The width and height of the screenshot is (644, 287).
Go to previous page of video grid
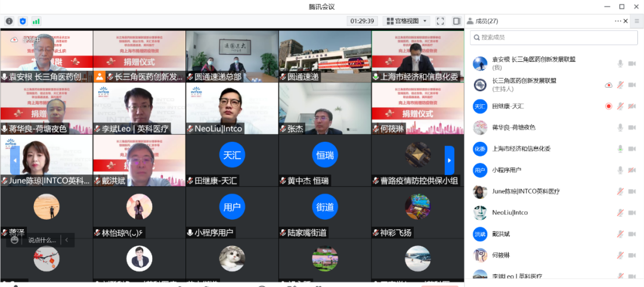pyautogui.click(x=14, y=160)
